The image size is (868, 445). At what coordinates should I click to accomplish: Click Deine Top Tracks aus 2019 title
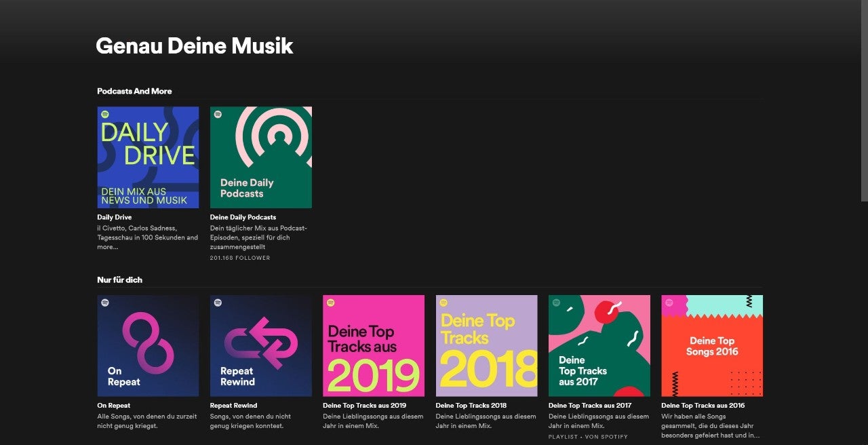(x=365, y=406)
